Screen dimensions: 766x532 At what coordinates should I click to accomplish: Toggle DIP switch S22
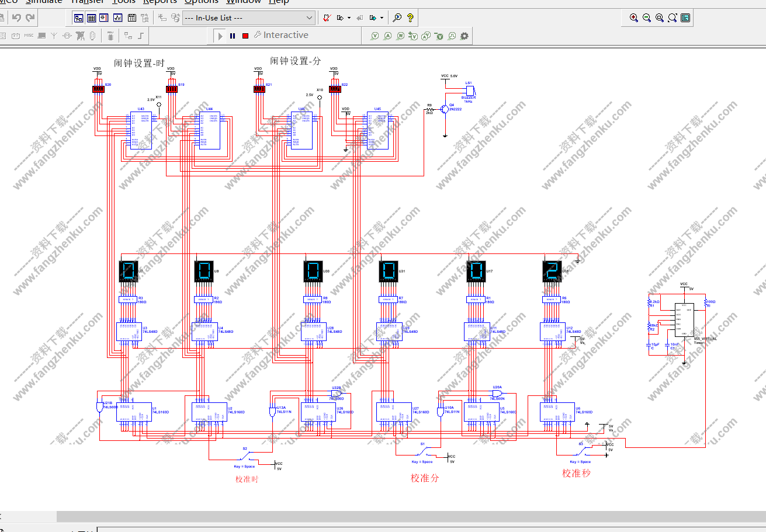point(335,89)
